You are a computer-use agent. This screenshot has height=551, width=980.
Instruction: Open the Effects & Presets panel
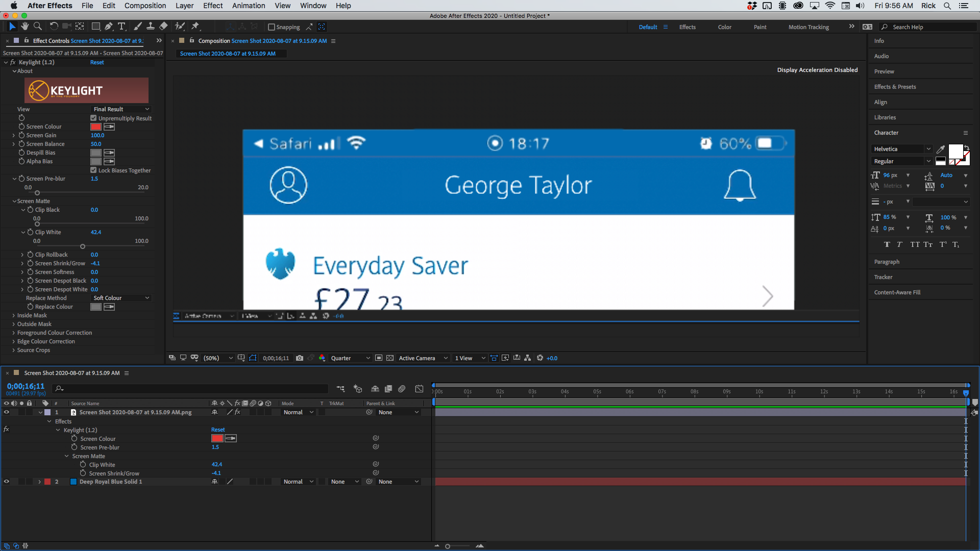(894, 86)
